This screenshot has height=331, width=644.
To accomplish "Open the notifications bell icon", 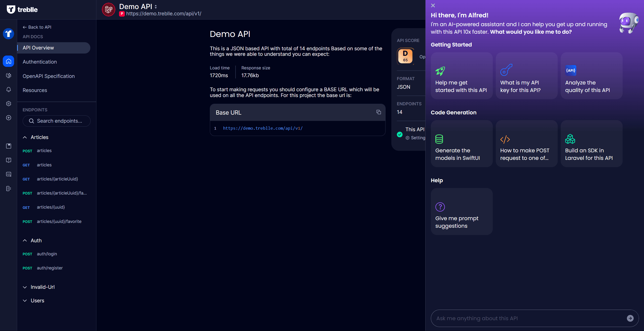I will tap(8, 89).
